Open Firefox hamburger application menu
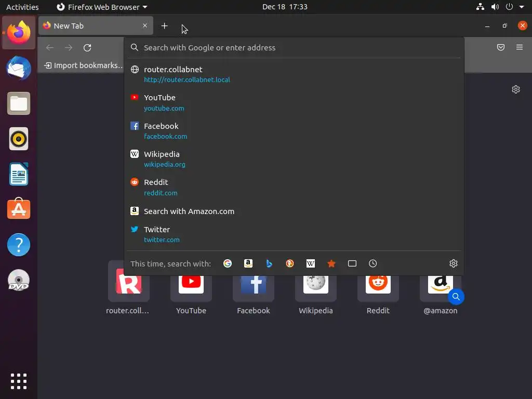The image size is (532, 399). click(520, 47)
